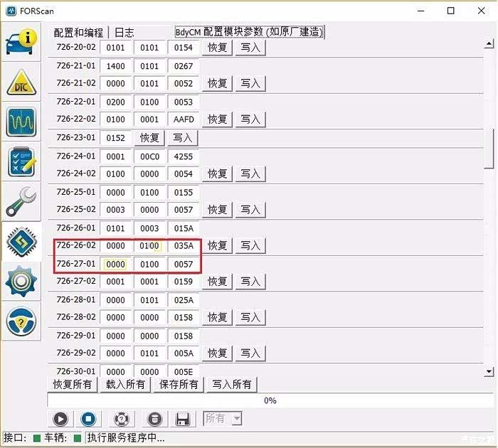Open the oscilloscope live data section

coord(21,122)
